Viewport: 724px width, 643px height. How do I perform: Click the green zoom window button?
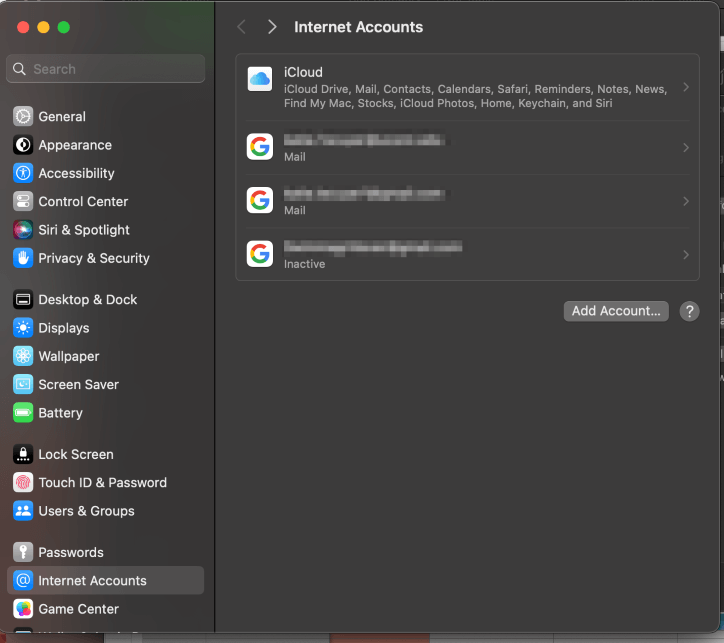click(64, 27)
